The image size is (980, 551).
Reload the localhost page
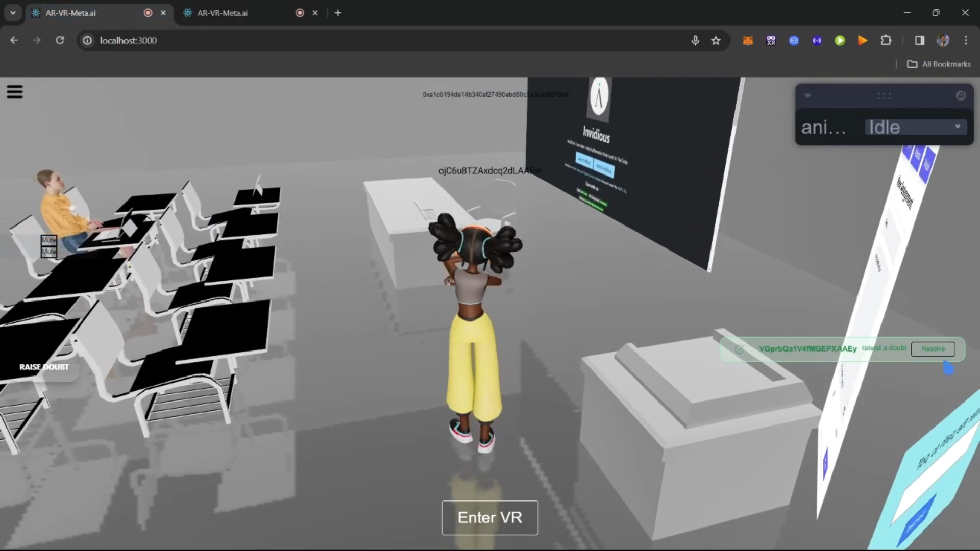[x=60, y=40]
